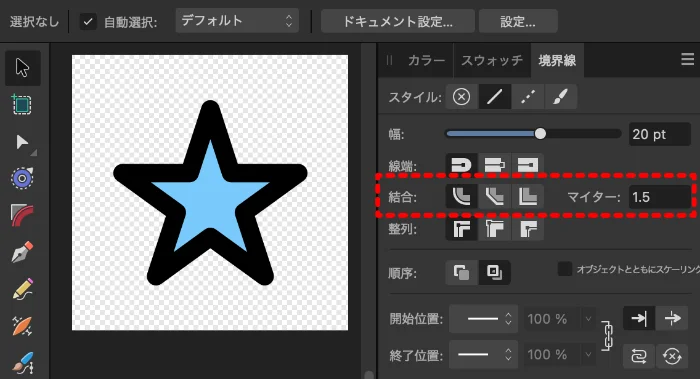This screenshot has width=700, height=379.
Task: Open 開始位置 arrowhead style dropdown
Action: [x=483, y=319]
